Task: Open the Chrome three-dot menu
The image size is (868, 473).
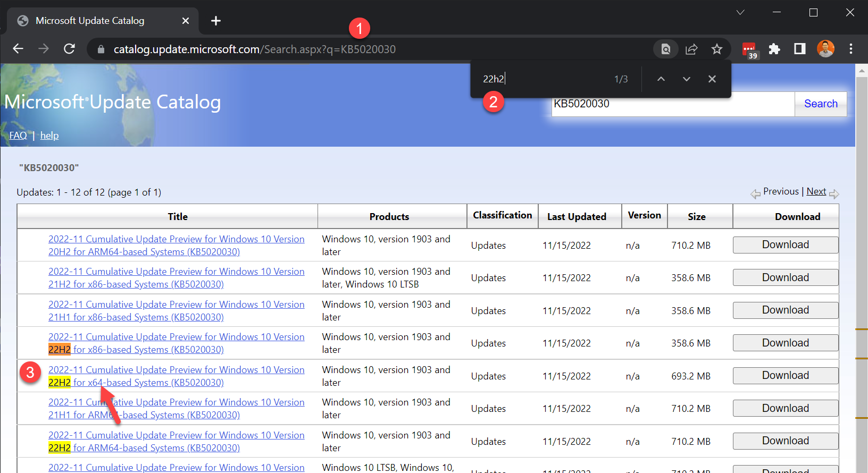Action: coord(851,49)
